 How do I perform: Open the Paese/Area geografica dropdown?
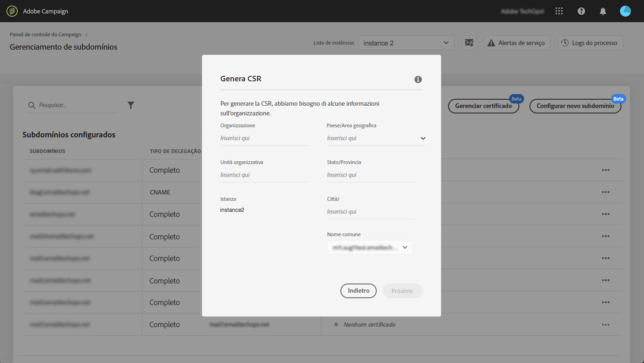click(376, 138)
